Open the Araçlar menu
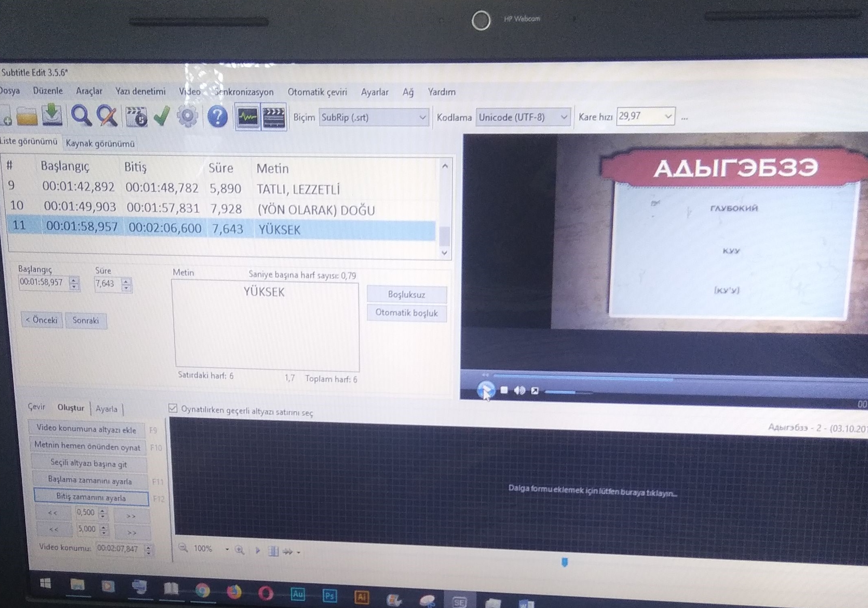This screenshot has height=608, width=868. (x=89, y=91)
